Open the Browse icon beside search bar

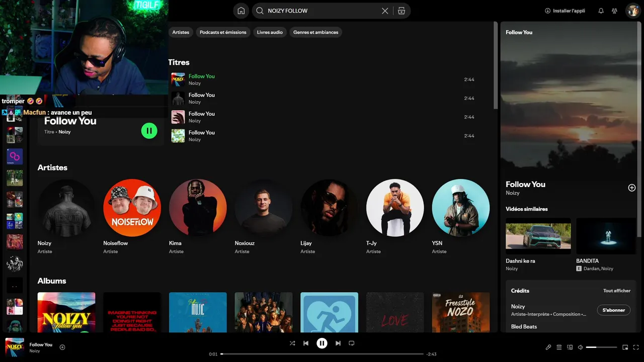point(401,11)
